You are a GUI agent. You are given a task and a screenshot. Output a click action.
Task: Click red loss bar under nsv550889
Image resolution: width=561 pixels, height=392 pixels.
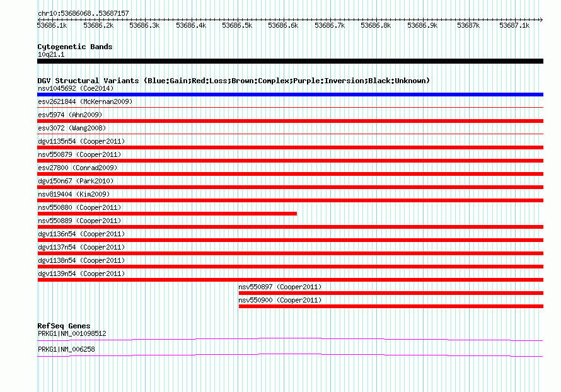coord(290,227)
